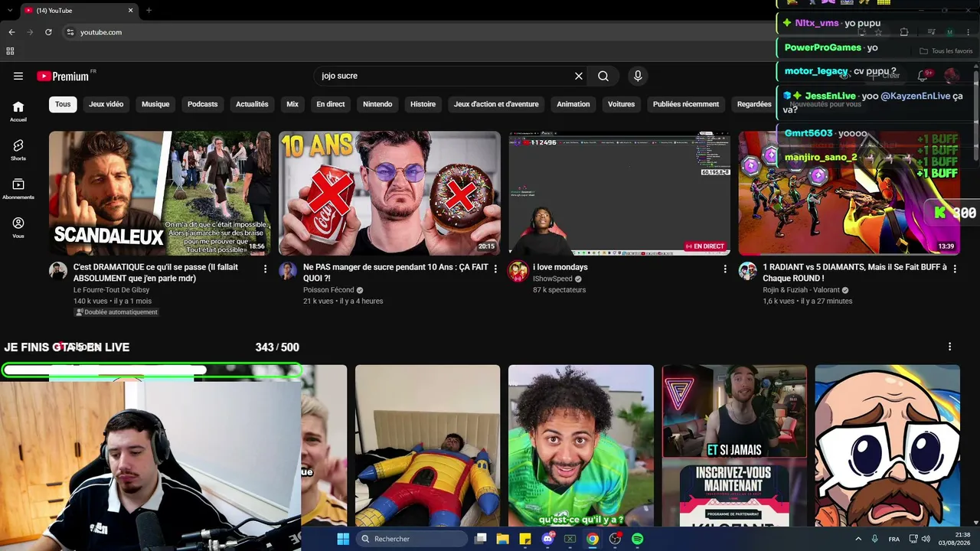The image size is (980, 551).
Task: Play the bouncy castle bed Short
Action: (427, 445)
